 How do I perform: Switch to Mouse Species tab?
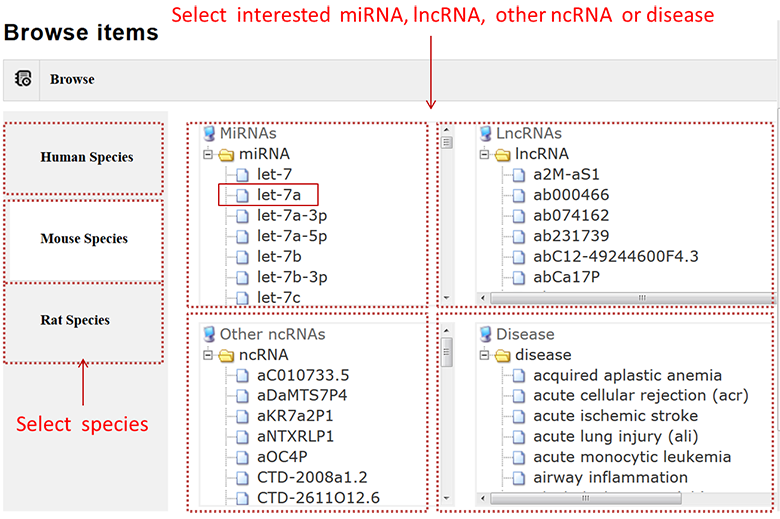[84, 239]
